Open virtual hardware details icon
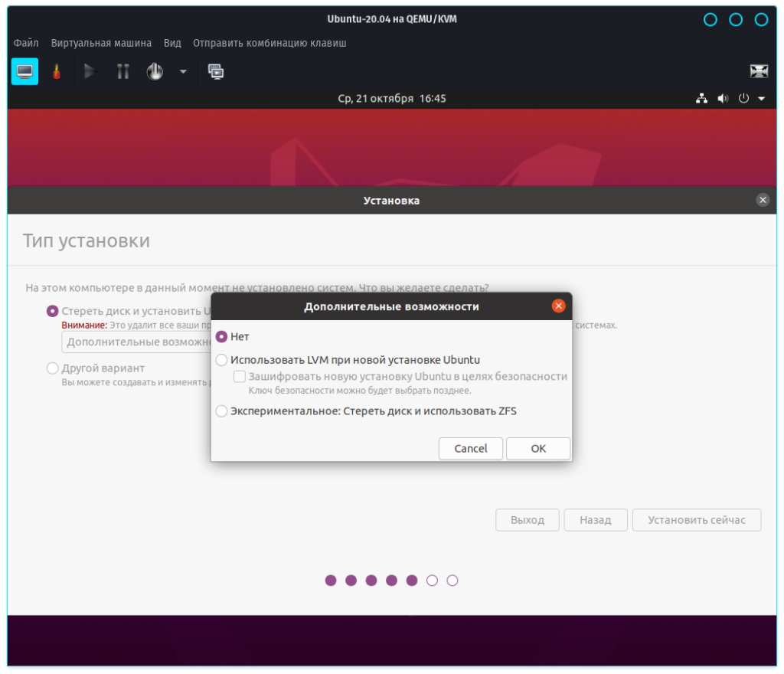The image size is (784, 674). [56, 71]
